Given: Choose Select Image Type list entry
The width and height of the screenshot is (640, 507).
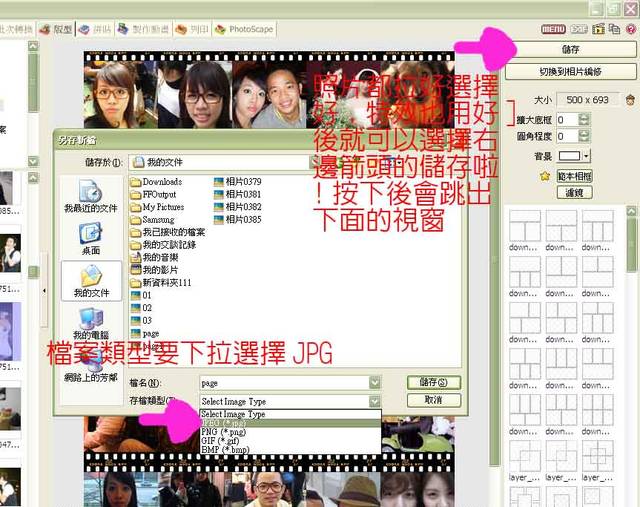Looking at the screenshot, I should coord(290,414).
